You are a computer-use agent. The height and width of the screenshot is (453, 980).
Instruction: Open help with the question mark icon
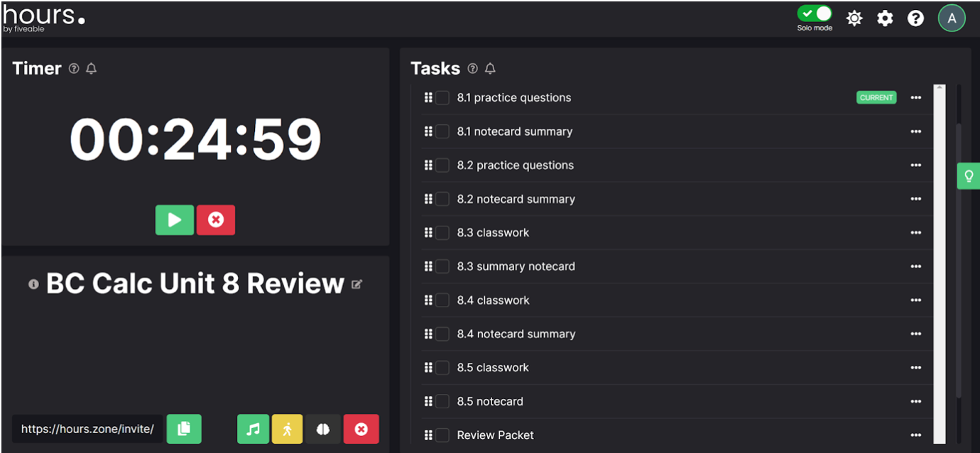pyautogui.click(x=916, y=18)
